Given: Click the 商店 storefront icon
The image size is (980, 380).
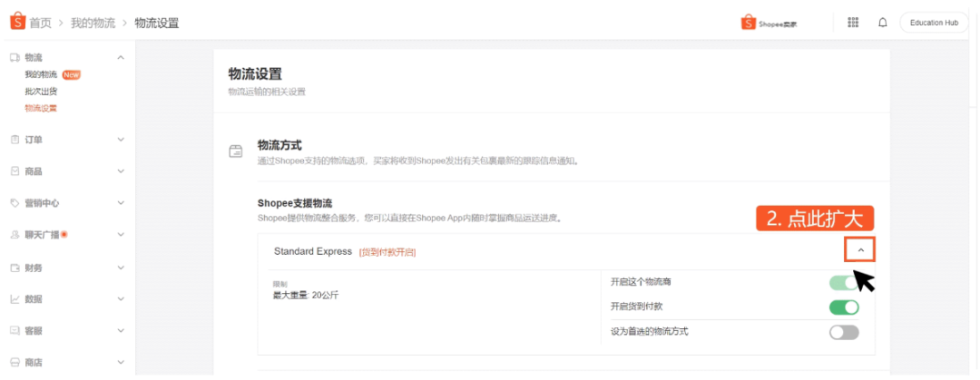Looking at the screenshot, I should click(x=15, y=363).
